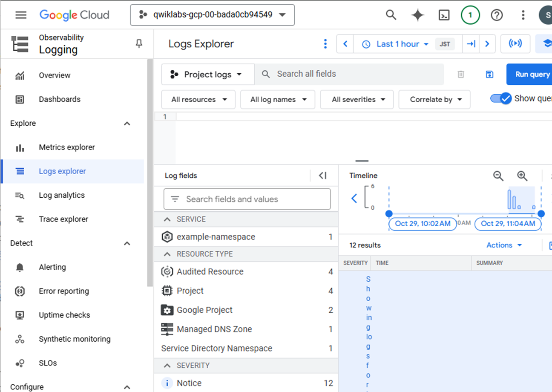
Task: Open the top search magnifier icon
Action: click(391, 15)
